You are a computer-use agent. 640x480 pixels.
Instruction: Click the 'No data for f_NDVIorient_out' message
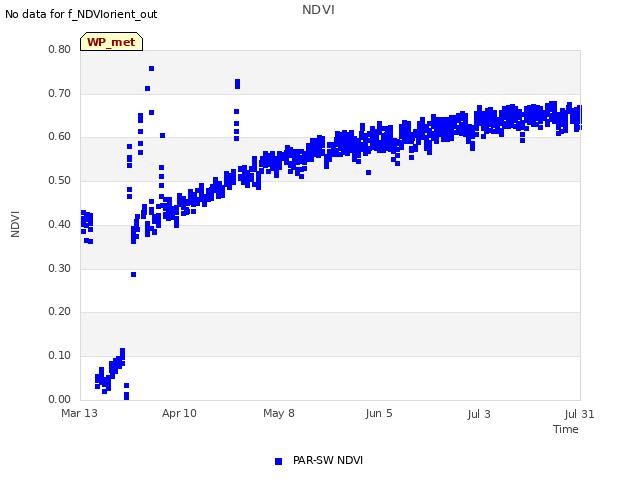tap(81, 14)
